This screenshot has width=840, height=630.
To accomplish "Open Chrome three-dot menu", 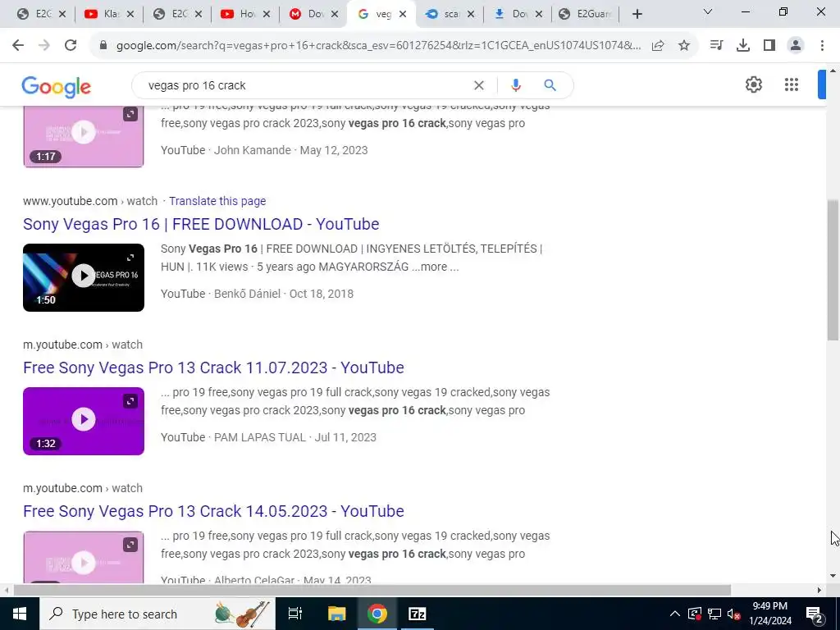I will pos(822,46).
